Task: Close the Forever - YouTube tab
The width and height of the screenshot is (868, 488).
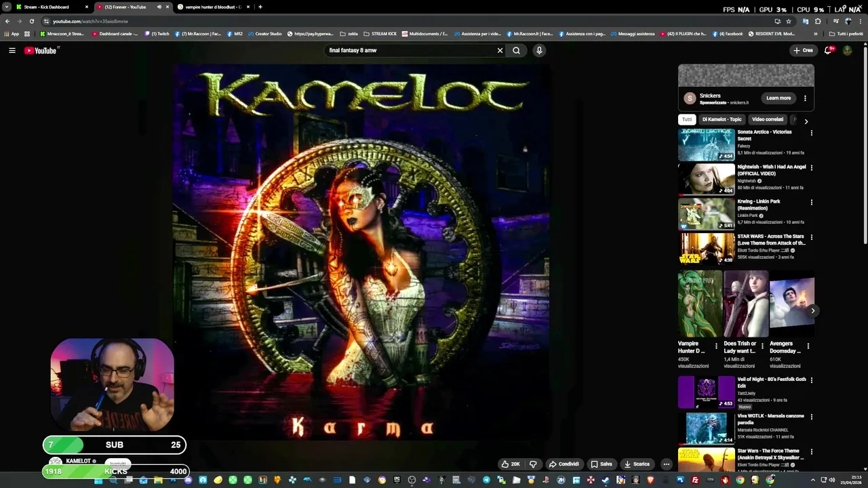Action: (x=167, y=7)
